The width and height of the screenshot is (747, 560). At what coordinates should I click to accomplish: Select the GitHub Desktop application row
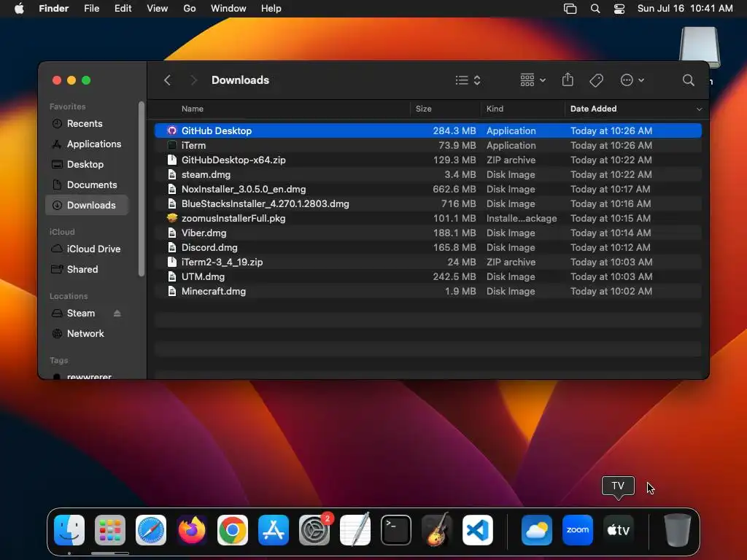(427, 131)
